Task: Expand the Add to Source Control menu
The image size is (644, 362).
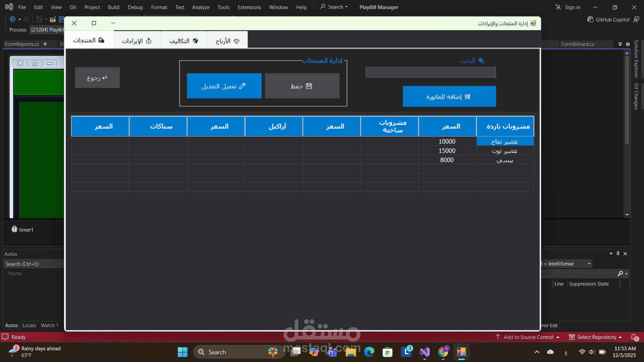Action: click(x=528, y=337)
